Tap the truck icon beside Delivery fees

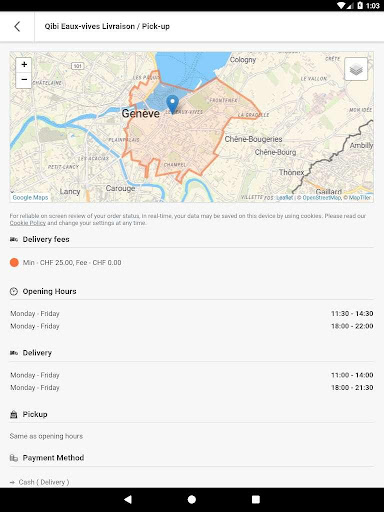click(14, 239)
